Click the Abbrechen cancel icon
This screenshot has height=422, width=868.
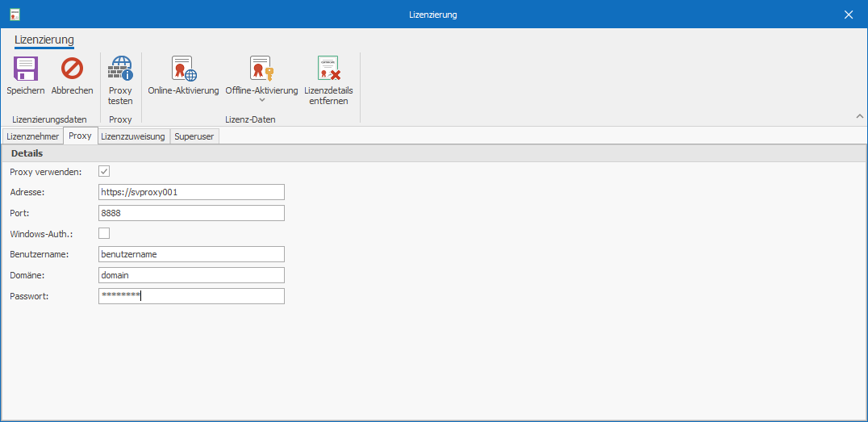(x=72, y=69)
